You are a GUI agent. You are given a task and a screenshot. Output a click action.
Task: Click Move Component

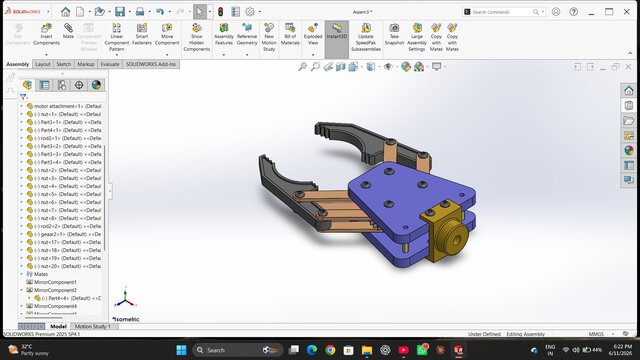167,34
